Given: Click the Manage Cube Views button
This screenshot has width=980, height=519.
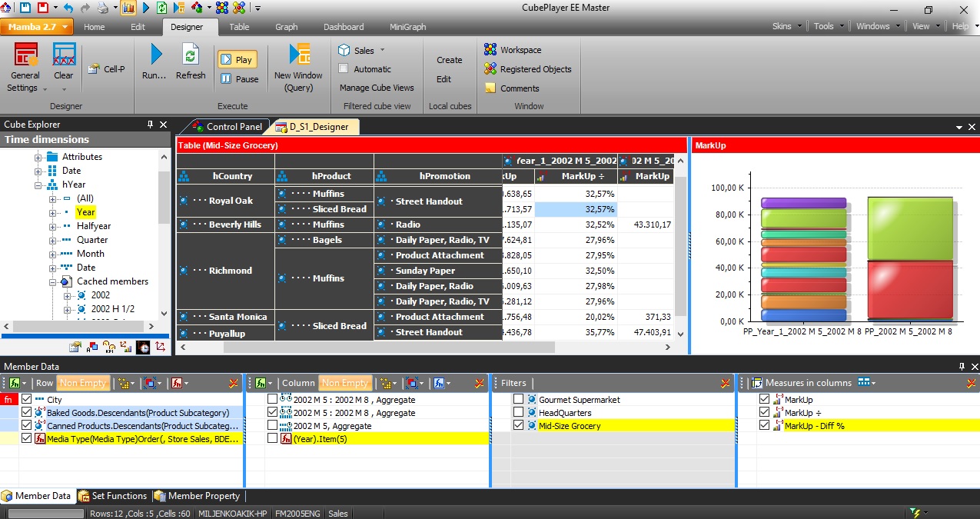Looking at the screenshot, I should point(377,88).
